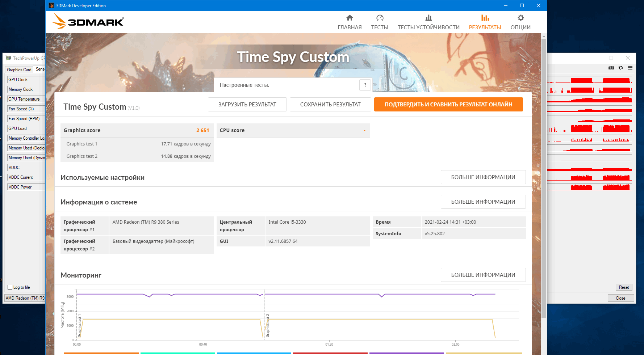Image resolution: width=644 pixels, height=355 pixels.
Task: Open AMD Radeon device dropdown in GPU-Z
Action: click(25, 298)
